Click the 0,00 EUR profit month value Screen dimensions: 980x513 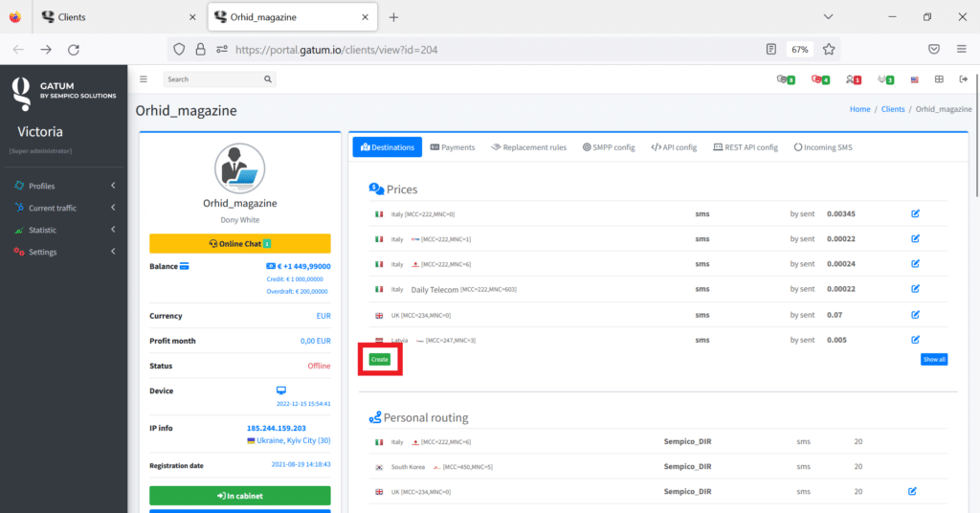[x=316, y=341]
